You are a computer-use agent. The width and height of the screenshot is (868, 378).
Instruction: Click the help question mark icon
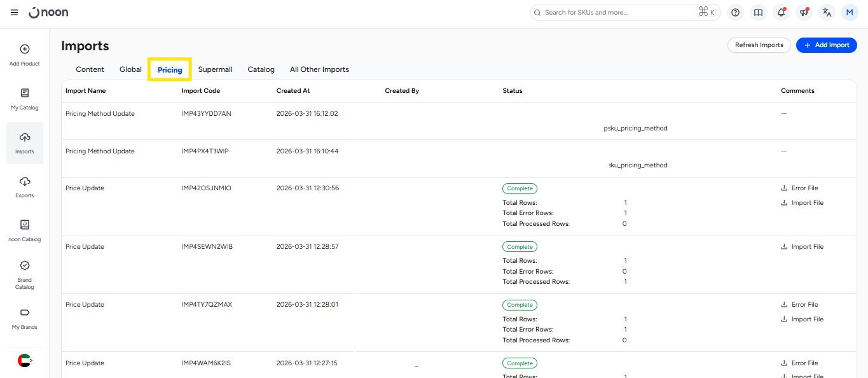tap(736, 13)
